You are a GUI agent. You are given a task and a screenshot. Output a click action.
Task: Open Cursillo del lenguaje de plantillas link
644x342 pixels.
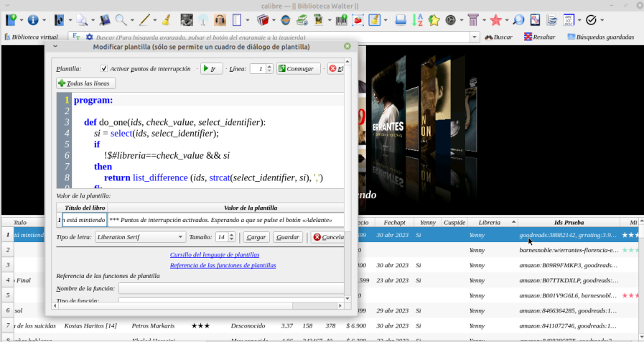click(215, 255)
